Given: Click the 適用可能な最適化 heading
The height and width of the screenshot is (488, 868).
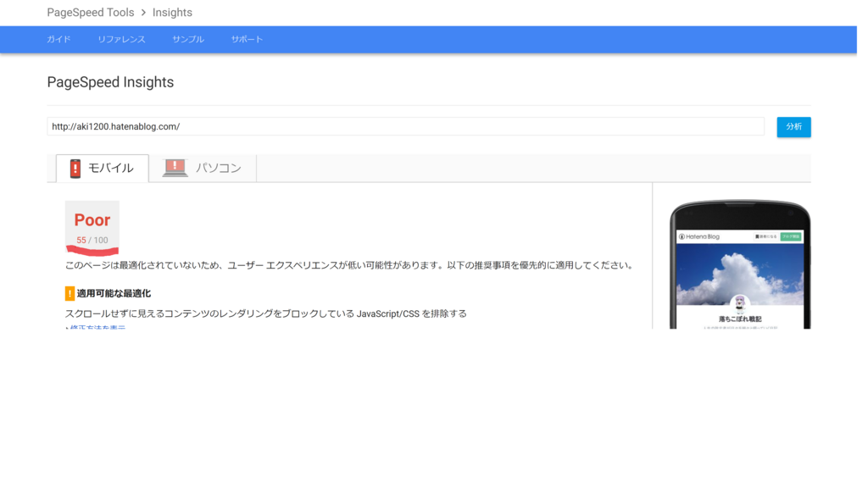Looking at the screenshot, I should [x=114, y=294].
